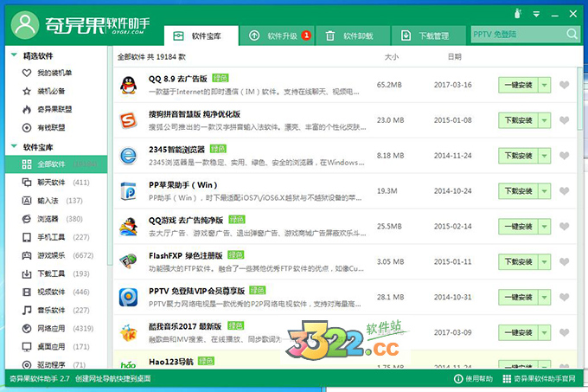The image size is (588, 392).
Task: Open install dropdown arrow for PP苹果助手
Action: tap(545, 191)
